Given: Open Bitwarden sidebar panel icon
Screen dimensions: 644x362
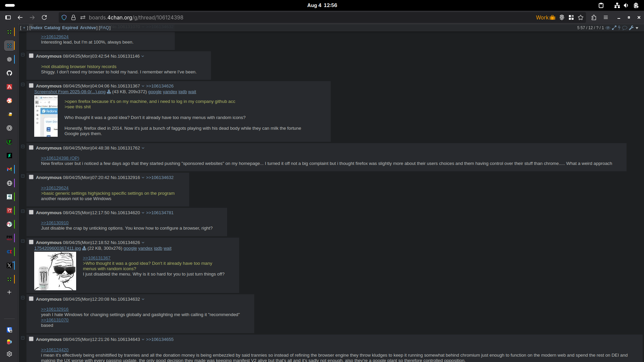Looking at the screenshot, I should tap(9, 330).
